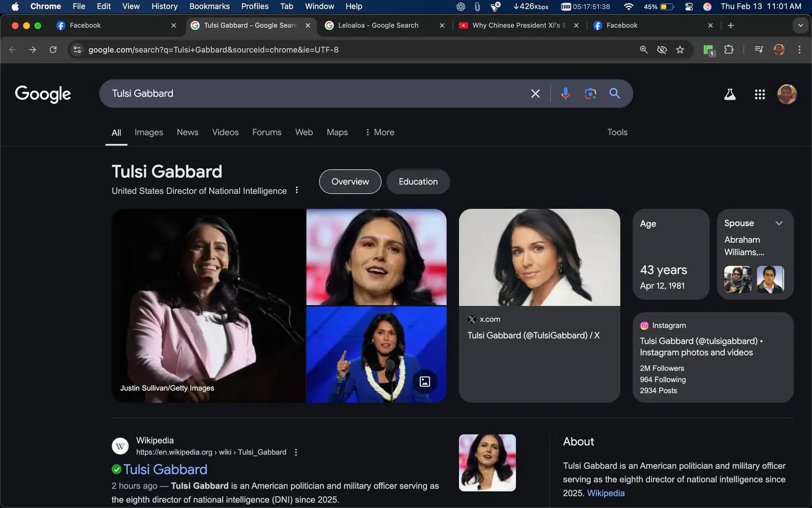Open the More search filters dropdown
812x508 pixels.
[379, 132]
